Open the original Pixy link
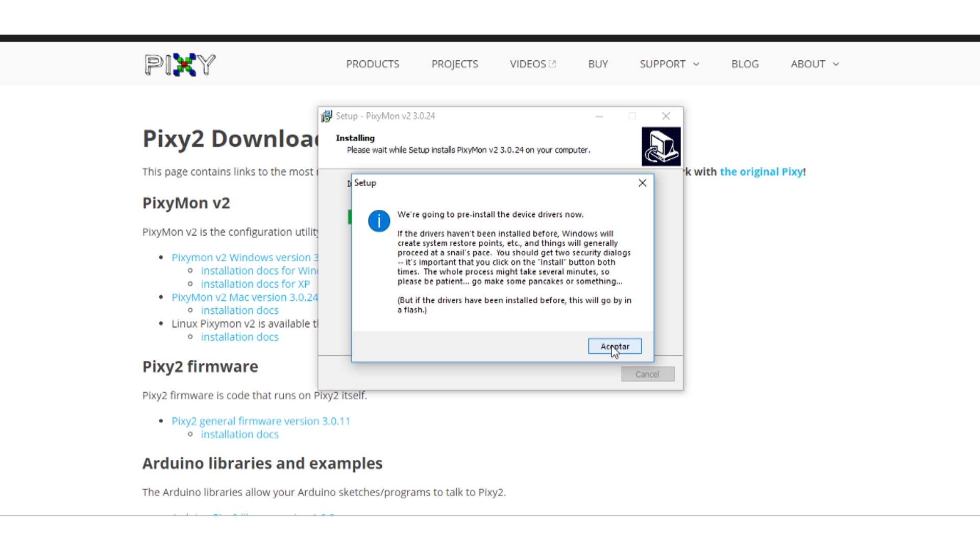This screenshot has height=551, width=980. pyautogui.click(x=761, y=172)
